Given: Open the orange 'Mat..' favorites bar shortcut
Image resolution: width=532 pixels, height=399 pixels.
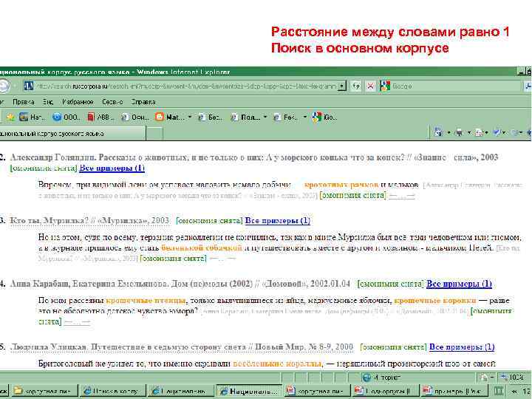Looking at the screenshot, I should tap(170, 117).
